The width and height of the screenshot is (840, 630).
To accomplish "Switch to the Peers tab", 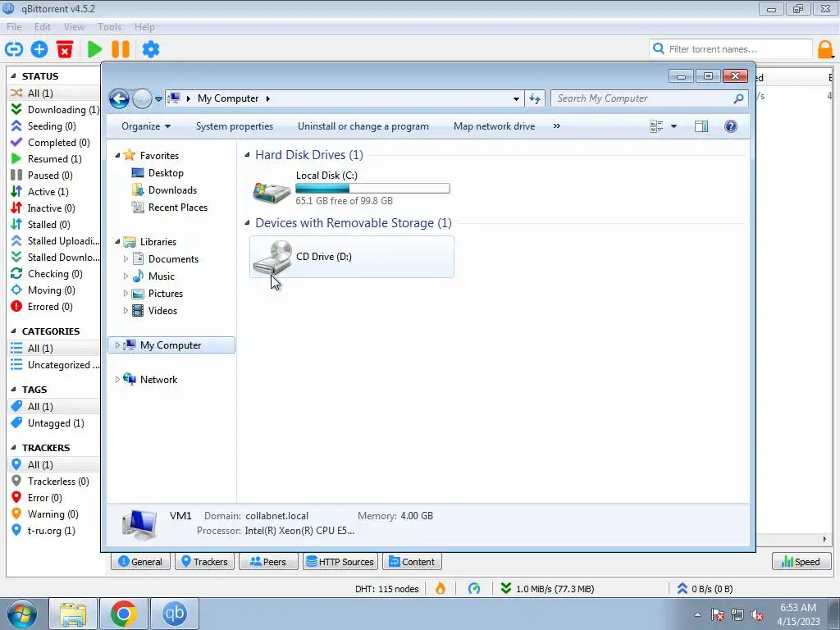I will (x=268, y=561).
